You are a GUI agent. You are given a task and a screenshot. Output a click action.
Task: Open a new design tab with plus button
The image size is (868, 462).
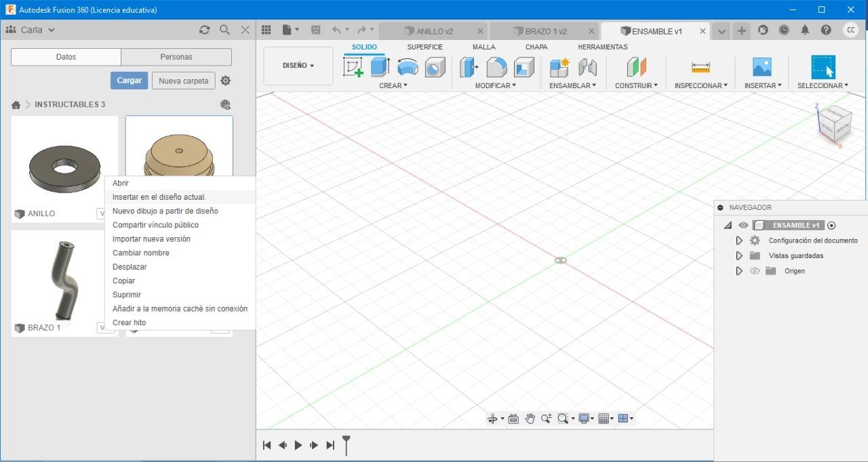[742, 30]
